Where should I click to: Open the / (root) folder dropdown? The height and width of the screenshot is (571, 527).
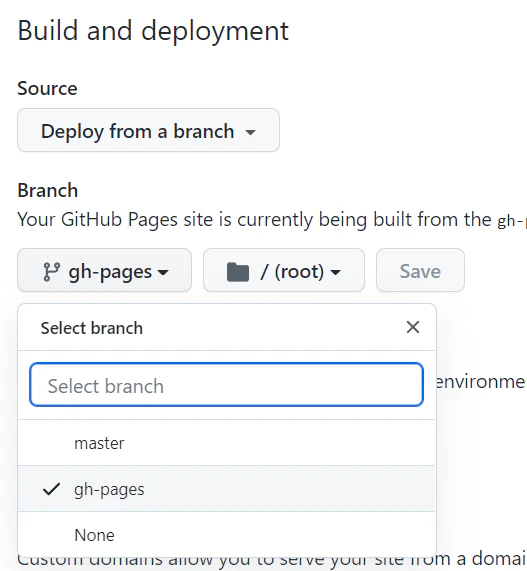(284, 270)
